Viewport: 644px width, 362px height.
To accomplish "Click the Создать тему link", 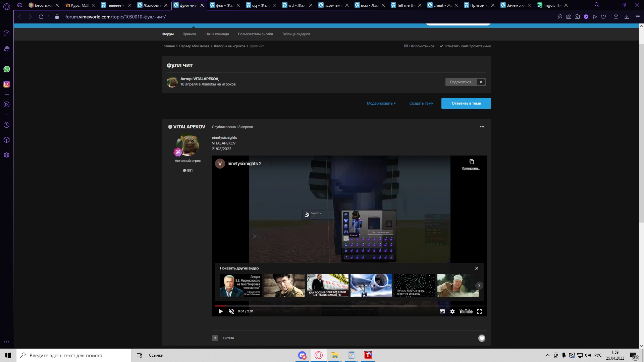I will [421, 103].
